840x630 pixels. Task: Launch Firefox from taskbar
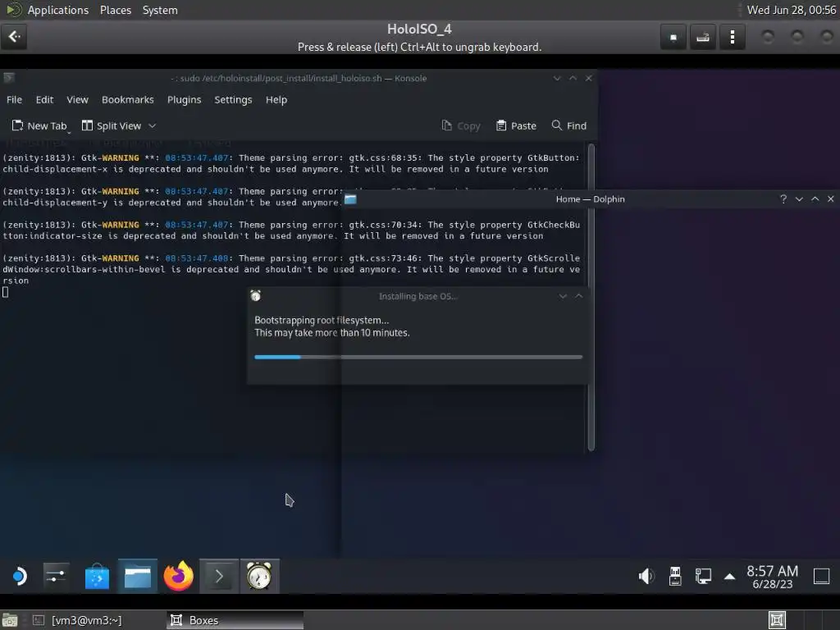pyautogui.click(x=178, y=577)
